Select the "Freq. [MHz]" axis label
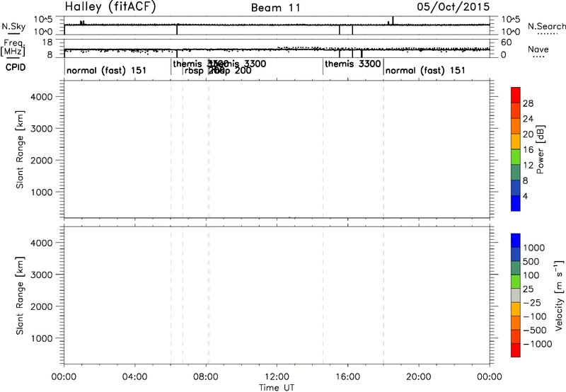 click(14, 47)
